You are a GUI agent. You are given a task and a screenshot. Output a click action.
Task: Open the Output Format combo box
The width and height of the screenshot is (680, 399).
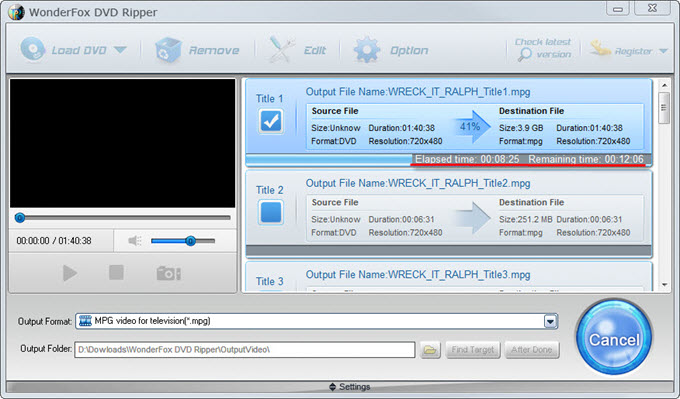317,321
